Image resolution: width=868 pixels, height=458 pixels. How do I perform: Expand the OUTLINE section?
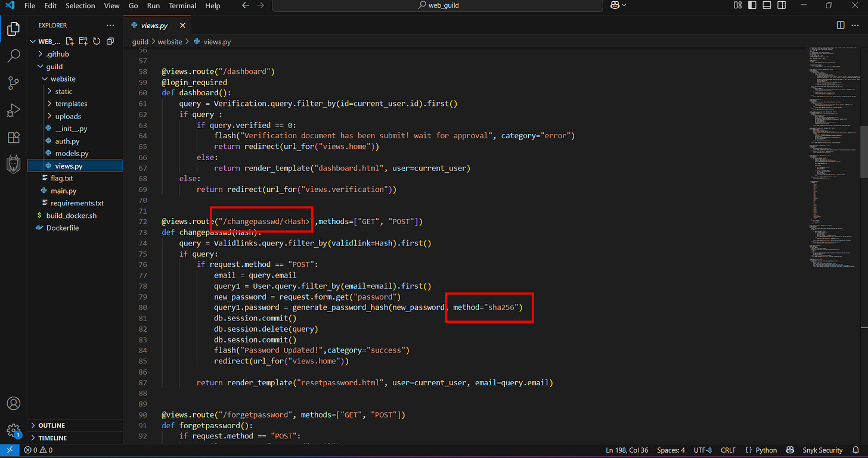(51, 425)
